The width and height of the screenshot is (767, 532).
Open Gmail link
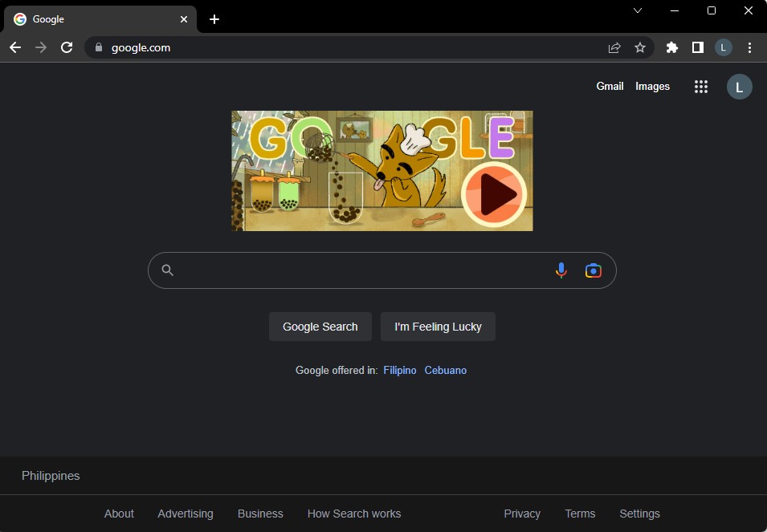coord(610,86)
